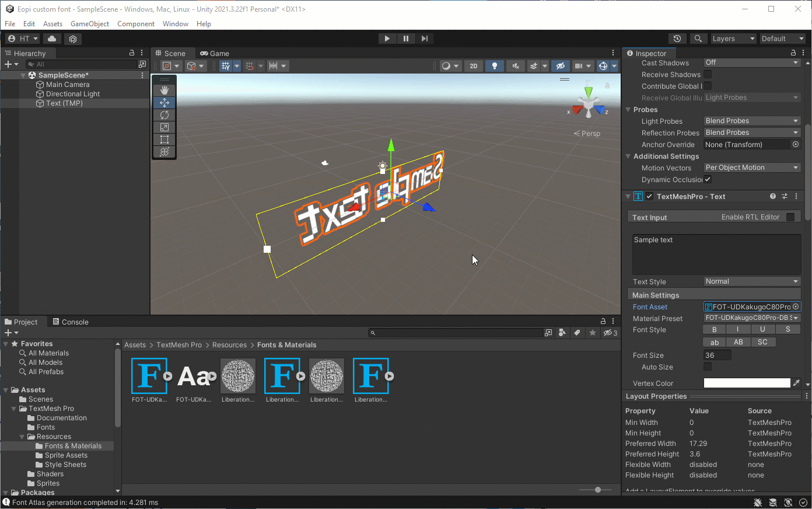Viewport: 812px width, 509px height.
Task: Click Anchor Override object picker
Action: [x=796, y=144]
